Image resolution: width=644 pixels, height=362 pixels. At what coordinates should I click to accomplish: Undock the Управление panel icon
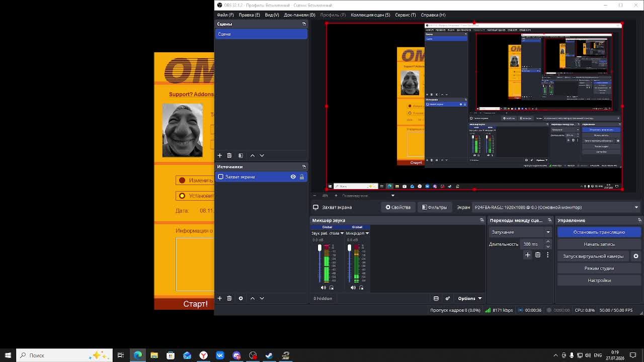[639, 220]
